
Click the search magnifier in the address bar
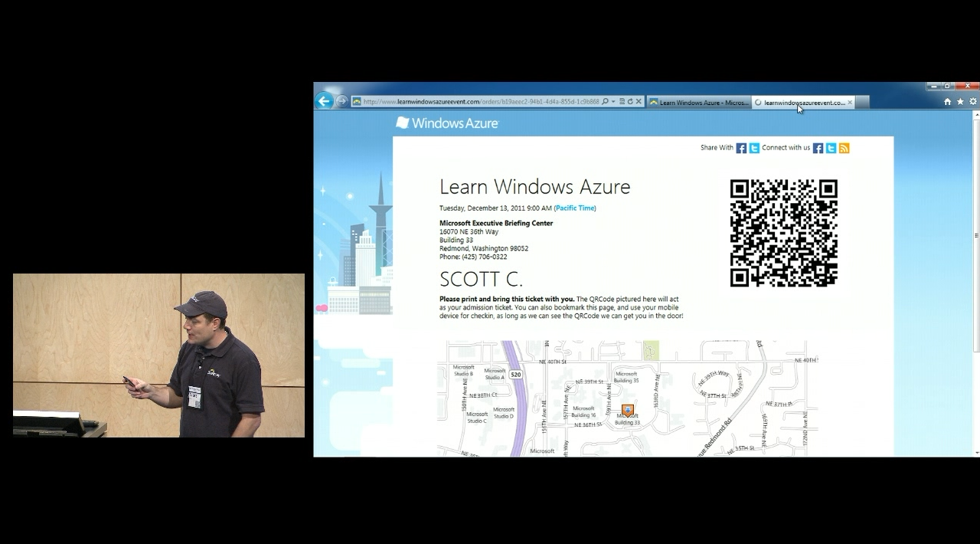coord(605,102)
